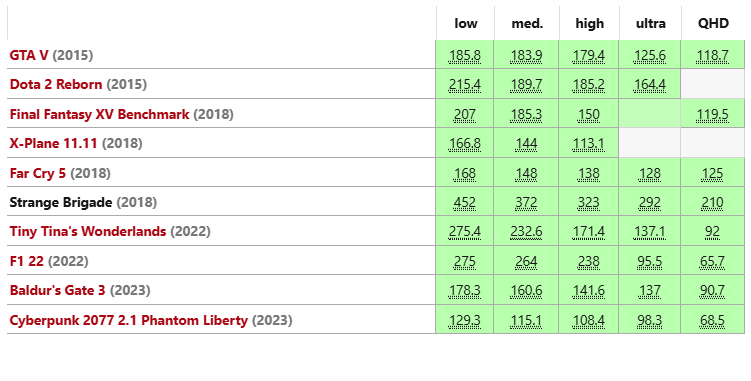Image resolution: width=751 pixels, height=381 pixels.
Task: Click Cyberpunk 2077 ultra value 98.3
Action: pos(649,321)
